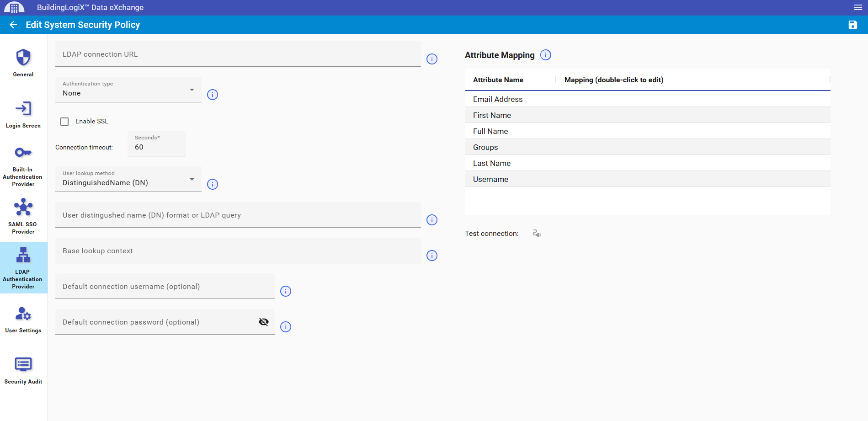Image resolution: width=868 pixels, height=421 pixels.
Task: Toggle password visibility eye icon
Action: 264,322
